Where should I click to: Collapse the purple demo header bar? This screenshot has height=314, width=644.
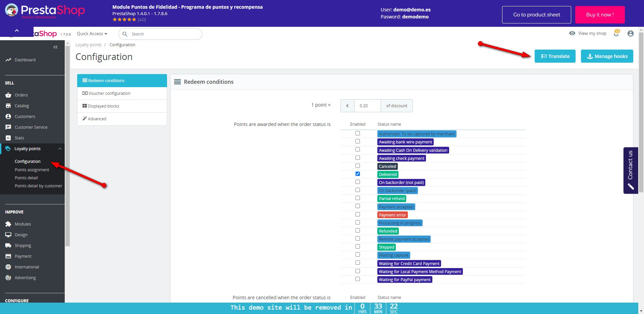pyautogui.click(x=17, y=31)
